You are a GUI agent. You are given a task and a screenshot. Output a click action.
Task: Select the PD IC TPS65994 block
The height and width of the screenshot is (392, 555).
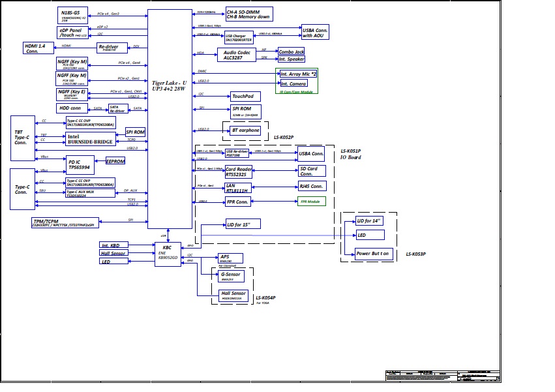[x=80, y=165]
